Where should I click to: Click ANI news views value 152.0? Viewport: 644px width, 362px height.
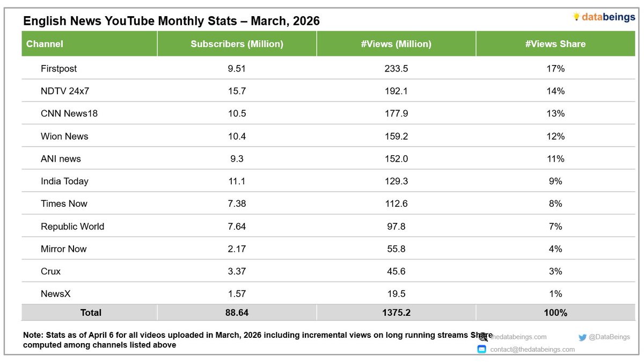point(396,159)
